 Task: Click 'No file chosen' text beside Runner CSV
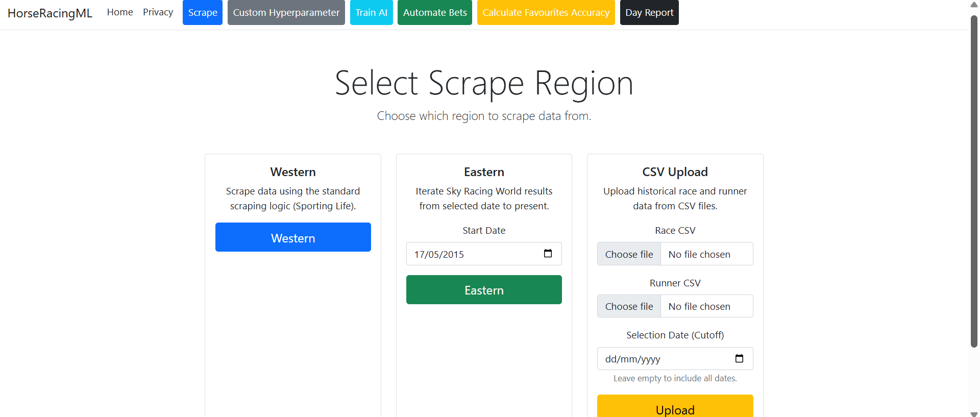(x=699, y=306)
